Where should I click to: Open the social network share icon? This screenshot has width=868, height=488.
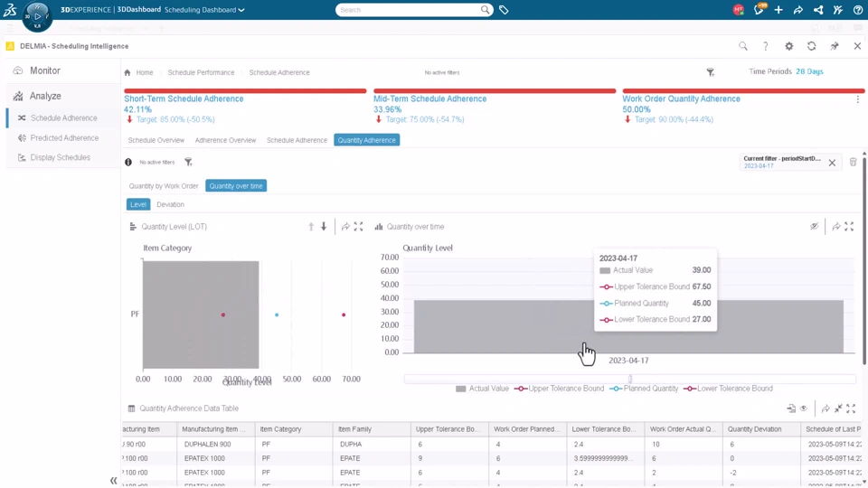pos(818,10)
